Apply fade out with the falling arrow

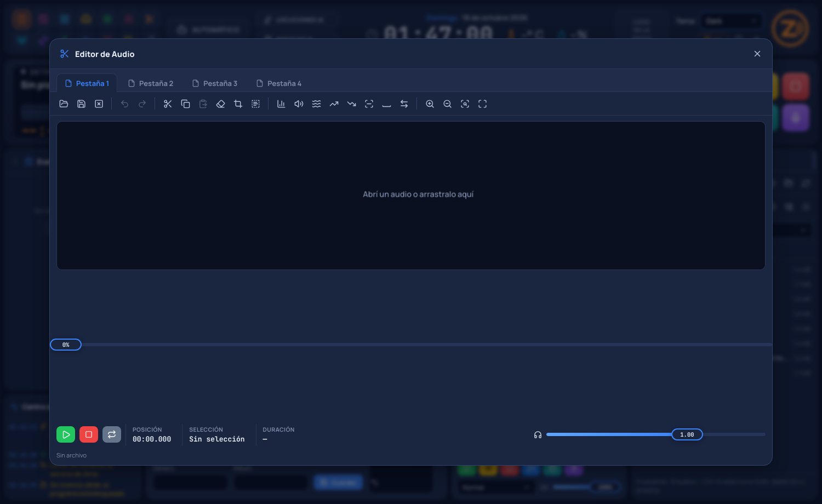[351, 104]
